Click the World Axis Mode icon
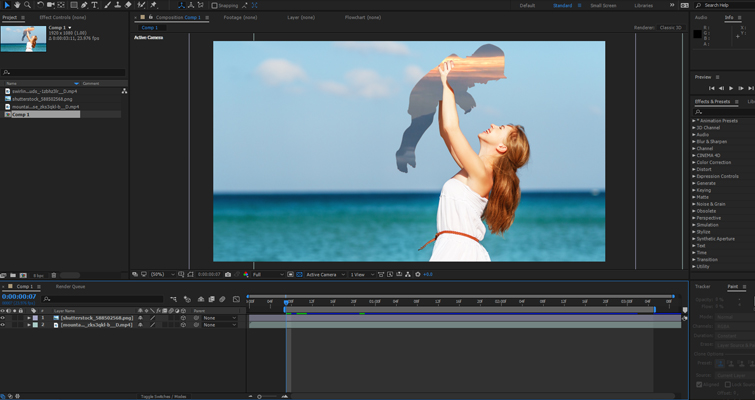The height and width of the screenshot is (400, 755). (191, 5)
